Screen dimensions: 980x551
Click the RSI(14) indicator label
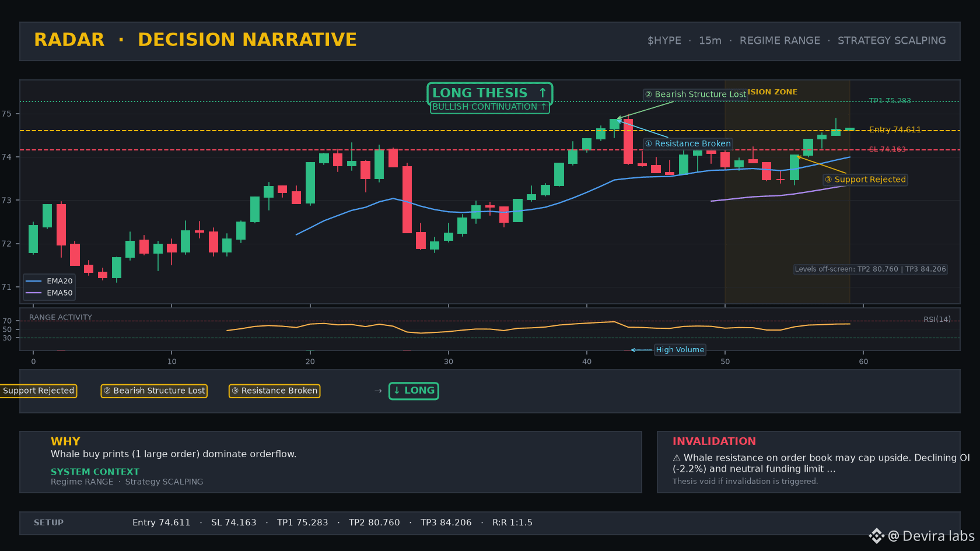click(x=937, y=319)
